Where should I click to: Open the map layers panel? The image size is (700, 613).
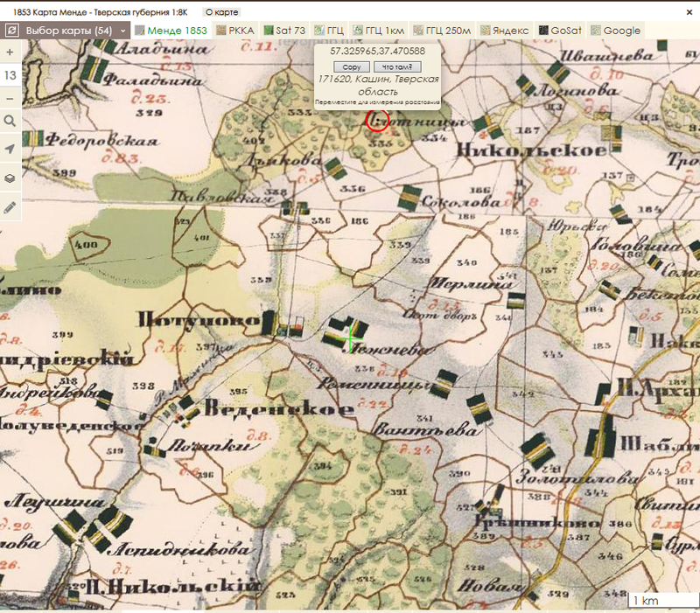(x=10, y=178)
